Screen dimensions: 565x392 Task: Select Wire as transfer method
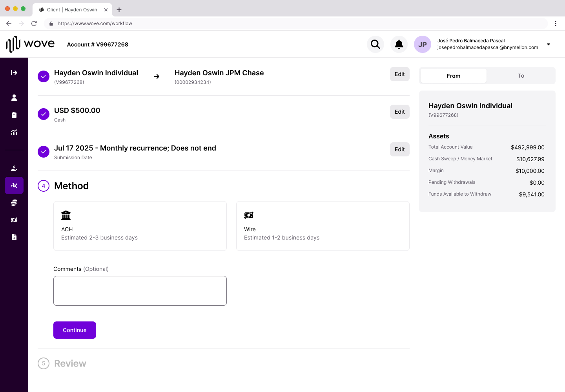[323, 226]
